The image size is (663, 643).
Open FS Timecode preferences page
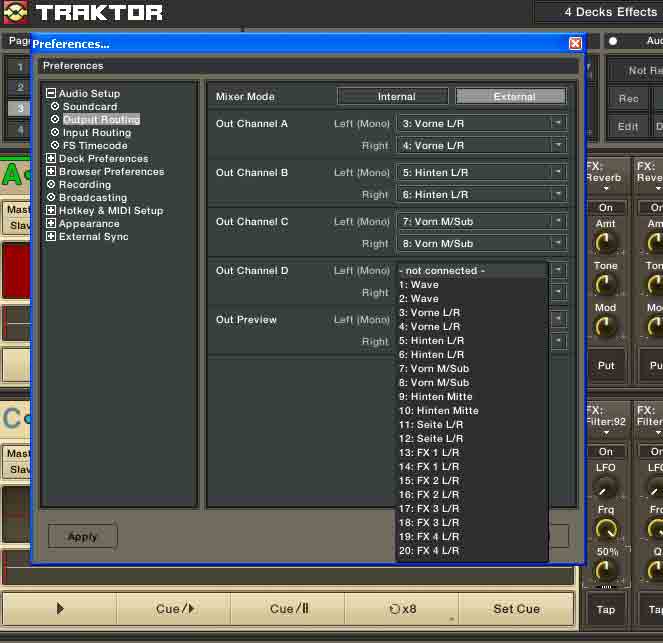tap(95, 146)
